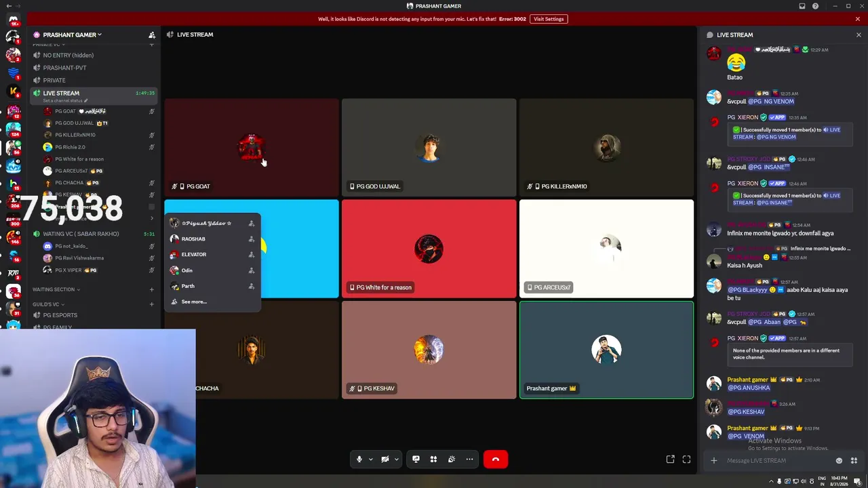The image size is (868, 488).
Task: Focus the Prashant gamer video tile
Action: (607, 350)
